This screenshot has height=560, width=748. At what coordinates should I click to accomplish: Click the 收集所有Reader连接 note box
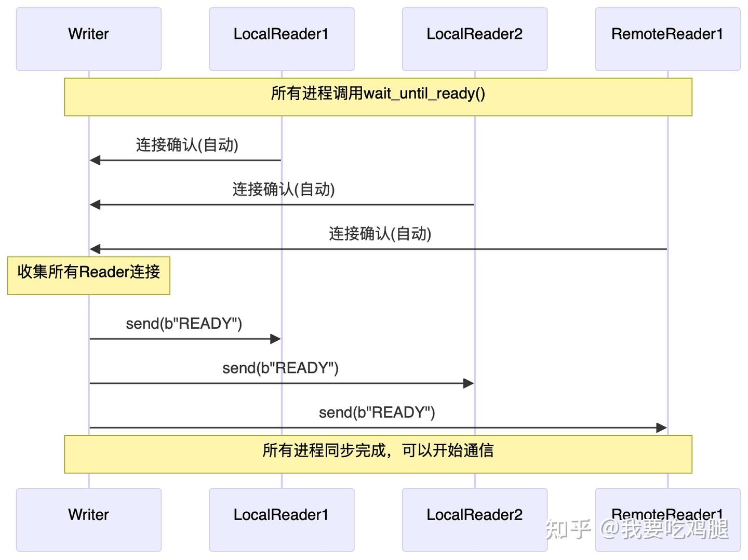point(88,275)
